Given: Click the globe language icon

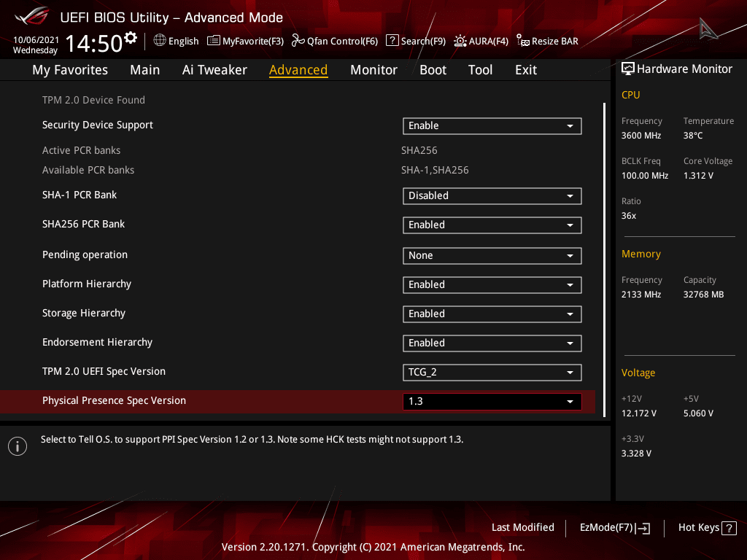Looking at the screenshot, I should [160, 41].
